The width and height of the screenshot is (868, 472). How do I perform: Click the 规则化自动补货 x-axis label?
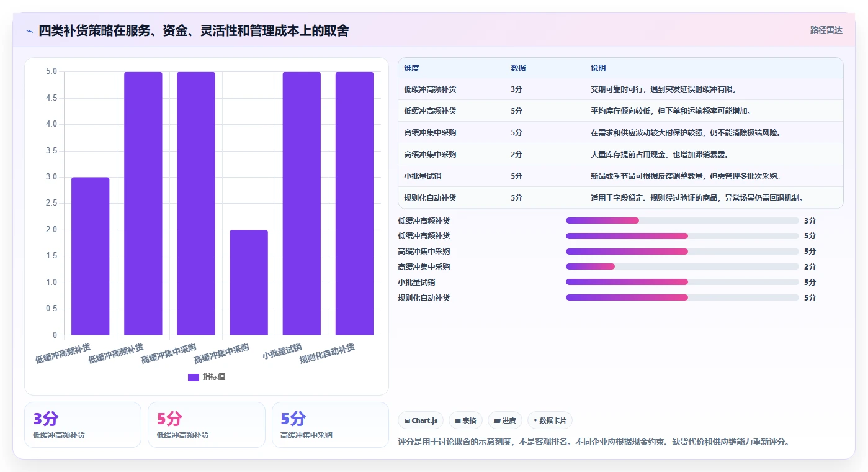click(328, 353)
